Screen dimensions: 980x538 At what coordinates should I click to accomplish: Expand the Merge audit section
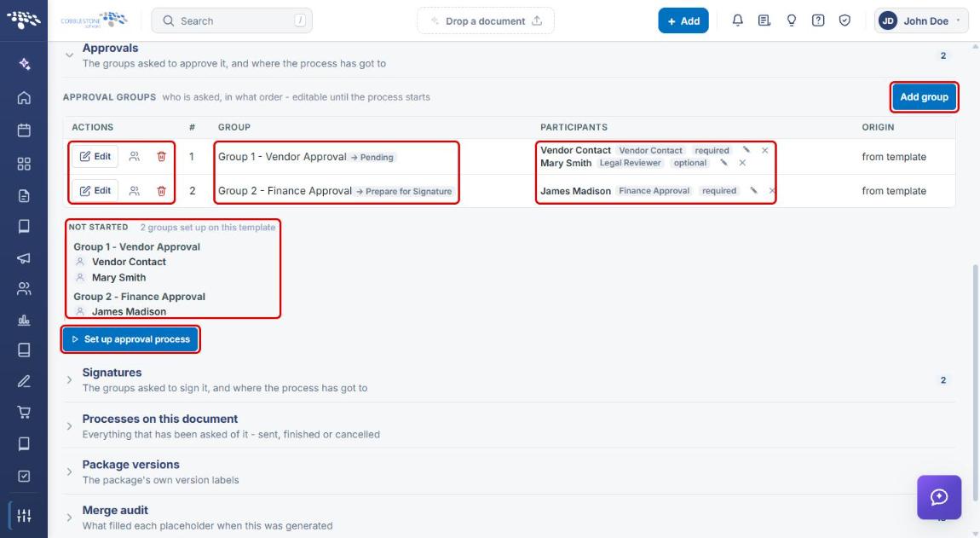click(69, 518)
